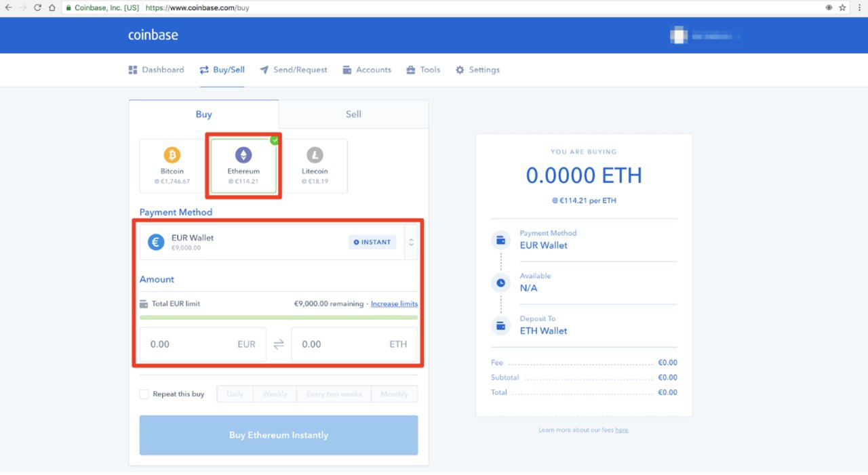Click the EUR Wallet text in summary
This screenshot has width=868, height=475.
544,245
